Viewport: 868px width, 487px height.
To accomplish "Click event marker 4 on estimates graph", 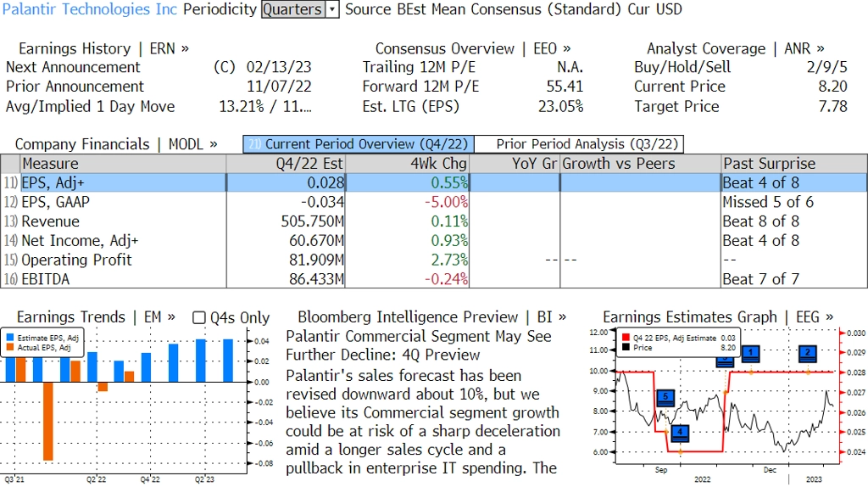I will [680, 433].
